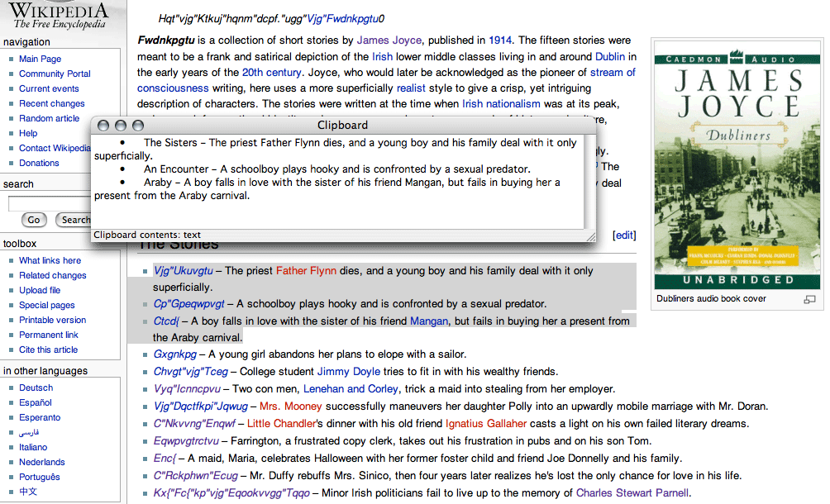Image resolution: width=830 pixels, height=504 pixels.
Task: Open the Mangan link in the Araby entry
Action: pos(429,321)
